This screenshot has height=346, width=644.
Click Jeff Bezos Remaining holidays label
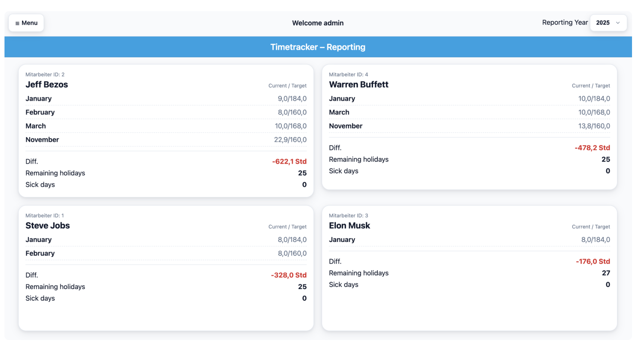coord(55,173)
